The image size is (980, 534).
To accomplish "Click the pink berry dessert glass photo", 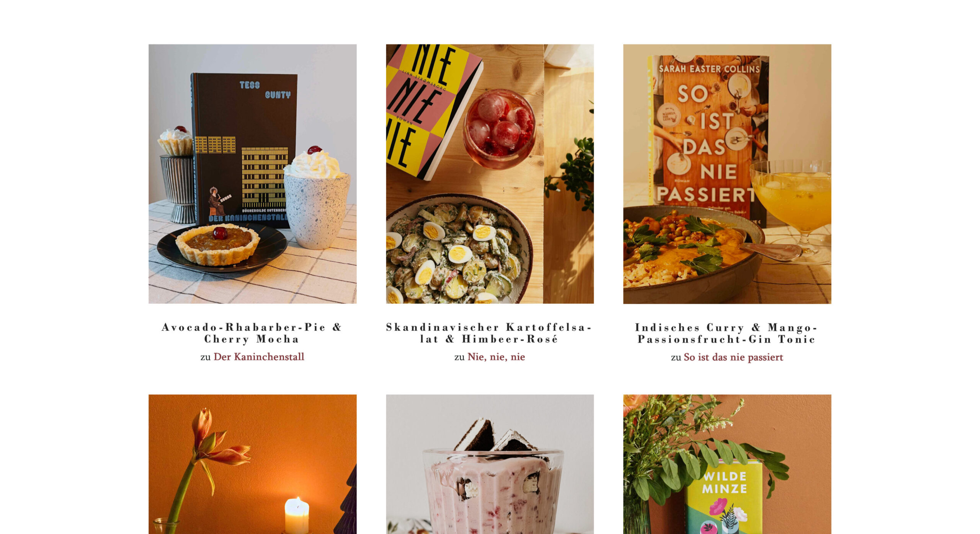I will 490,464.
